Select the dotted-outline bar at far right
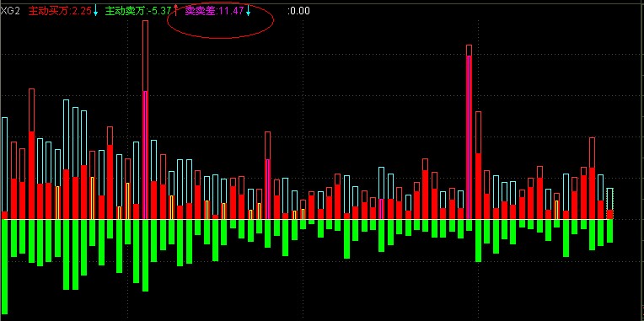Image resolution: width=644 pixels, height=321 pixels. point(610,204)
